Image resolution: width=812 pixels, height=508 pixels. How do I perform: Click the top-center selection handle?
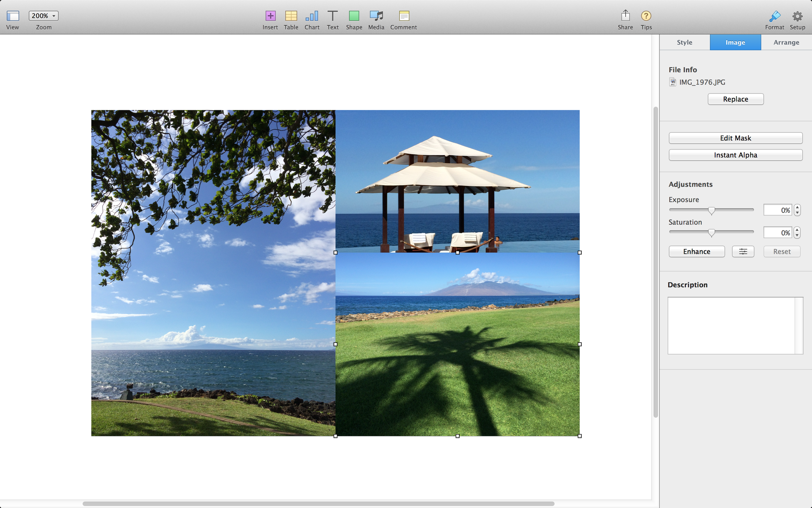[458, 252]
